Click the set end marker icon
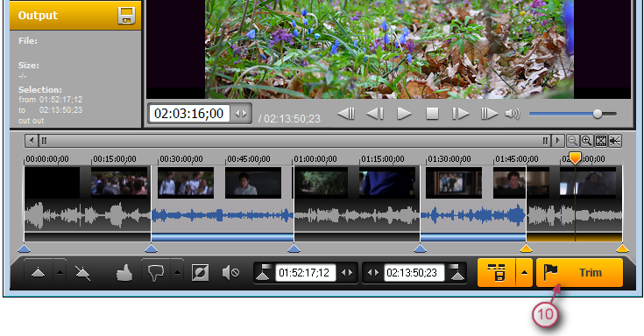 click(456, 272)
